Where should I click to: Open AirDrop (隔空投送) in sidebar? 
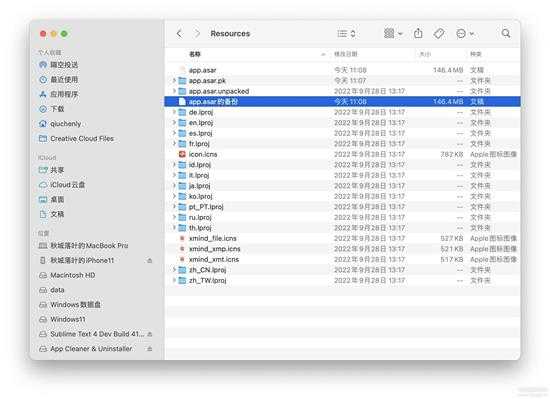click(58, 65)
